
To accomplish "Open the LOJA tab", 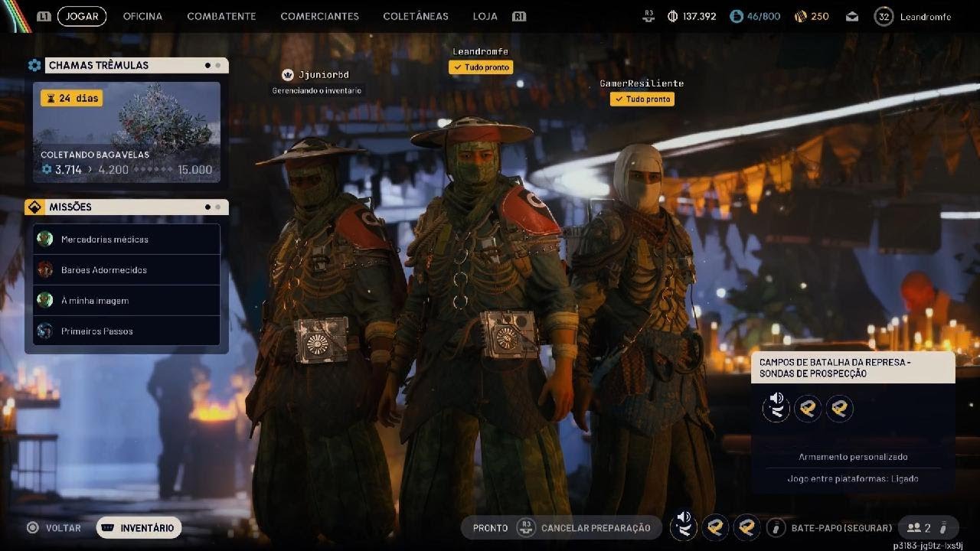I will tap(485, 16).
